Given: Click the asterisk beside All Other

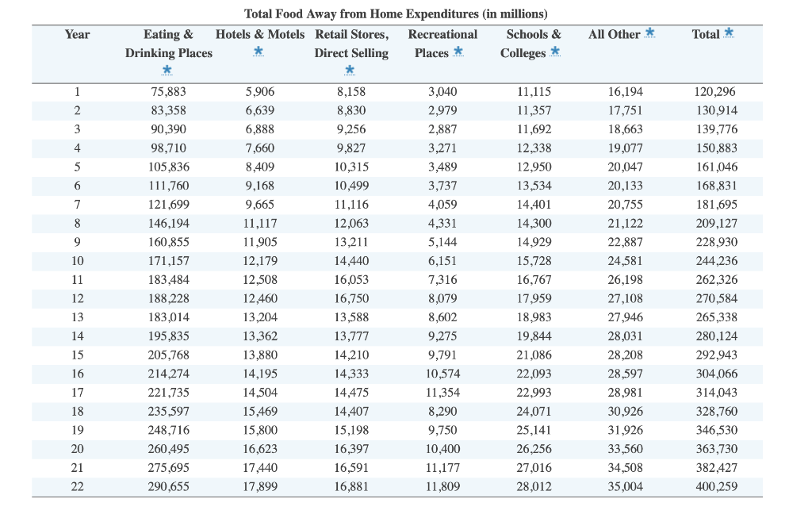Looking at the screenshot, I should [650, 33].
